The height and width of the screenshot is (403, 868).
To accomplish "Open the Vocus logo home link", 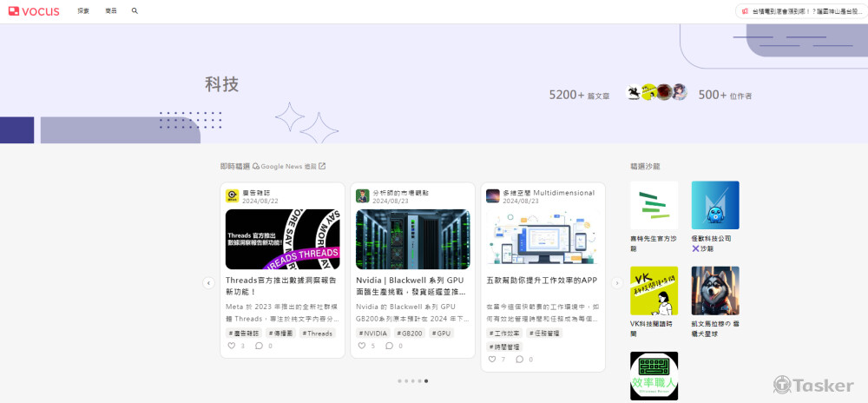I will point(34,11).
